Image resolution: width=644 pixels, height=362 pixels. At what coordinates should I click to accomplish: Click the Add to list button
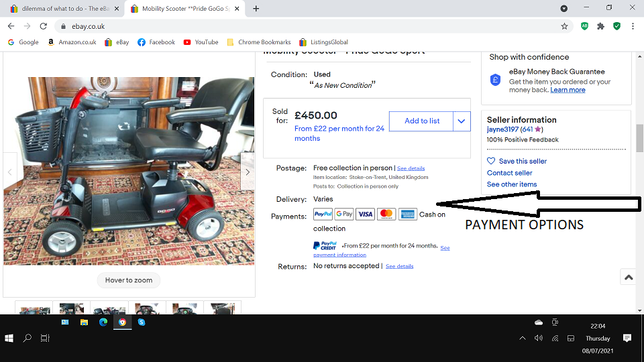[x=421, y=121]
